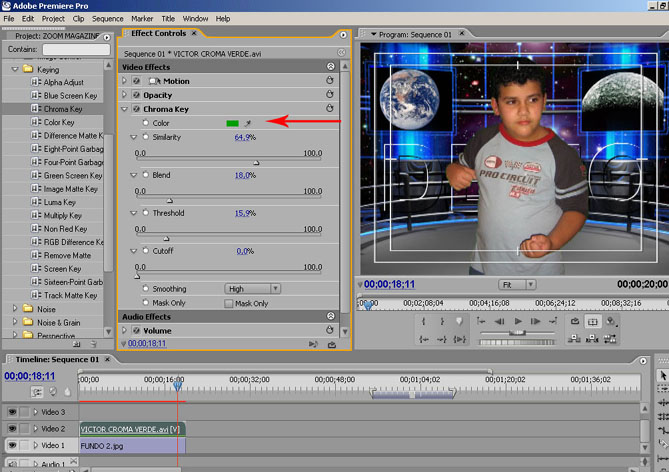
Task: Open the Smoothing dropdown set to High
Action: click(x=253, y=289)
